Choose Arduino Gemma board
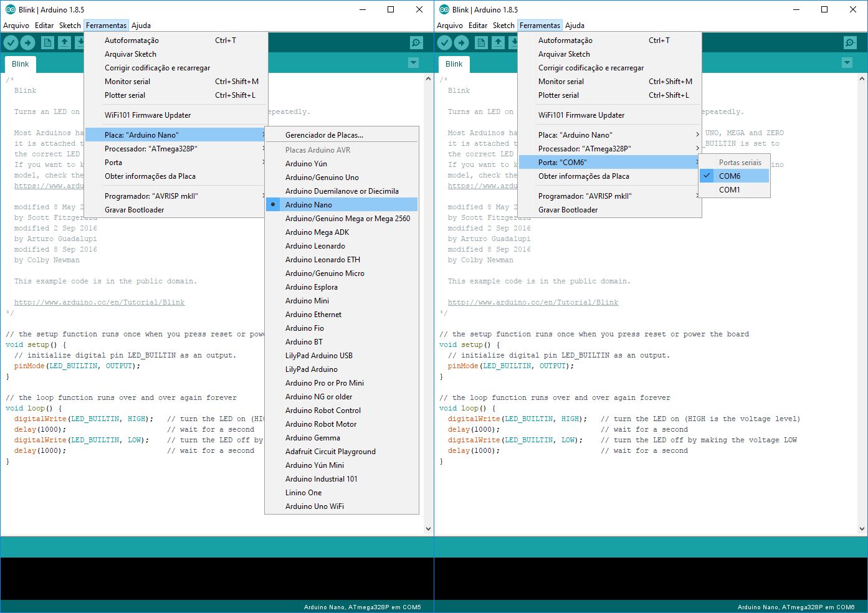This screenshot has height=613, width=868. (x=341, y=437)
